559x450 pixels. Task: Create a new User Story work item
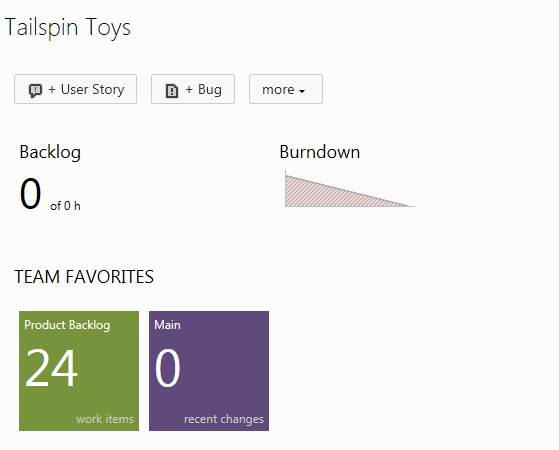(76, 89)
